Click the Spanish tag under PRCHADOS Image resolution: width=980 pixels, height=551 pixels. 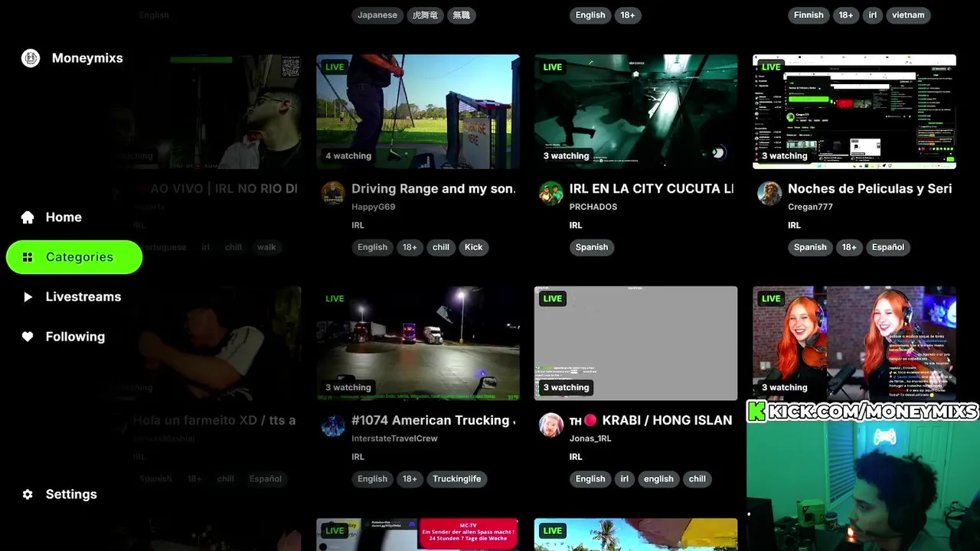tap(592, 247)
